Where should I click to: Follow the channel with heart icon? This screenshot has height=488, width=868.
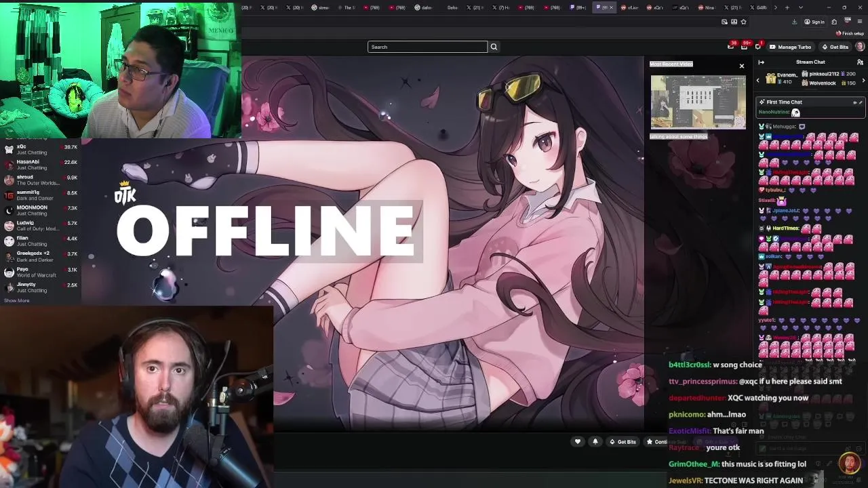(578, 442)
